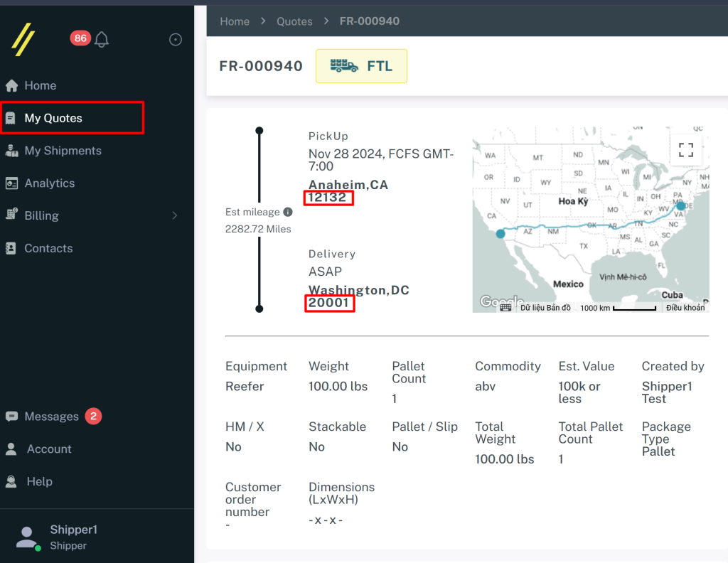Click Est. Value '100k or less'

pyautogui.click(x=579, y=392)
